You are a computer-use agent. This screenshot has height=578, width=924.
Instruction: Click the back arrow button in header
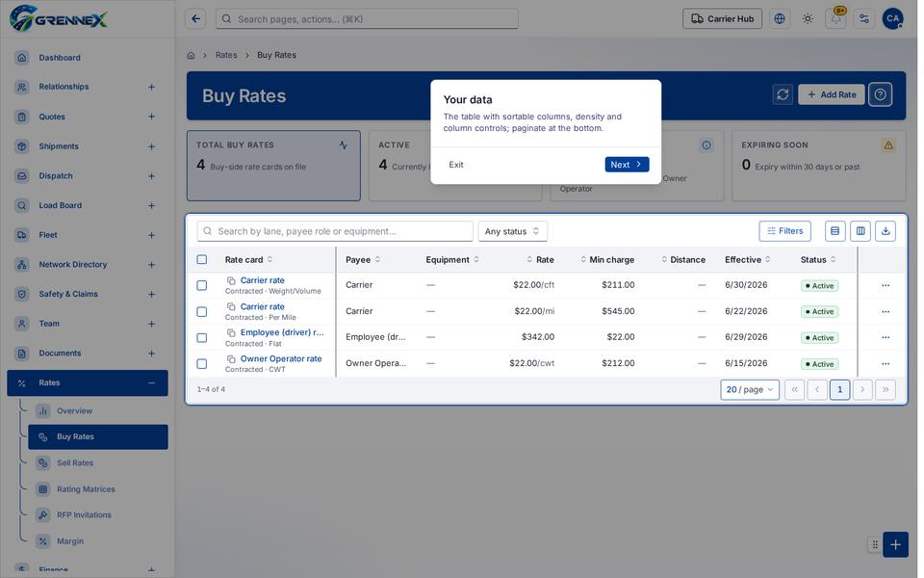(195, 19)
